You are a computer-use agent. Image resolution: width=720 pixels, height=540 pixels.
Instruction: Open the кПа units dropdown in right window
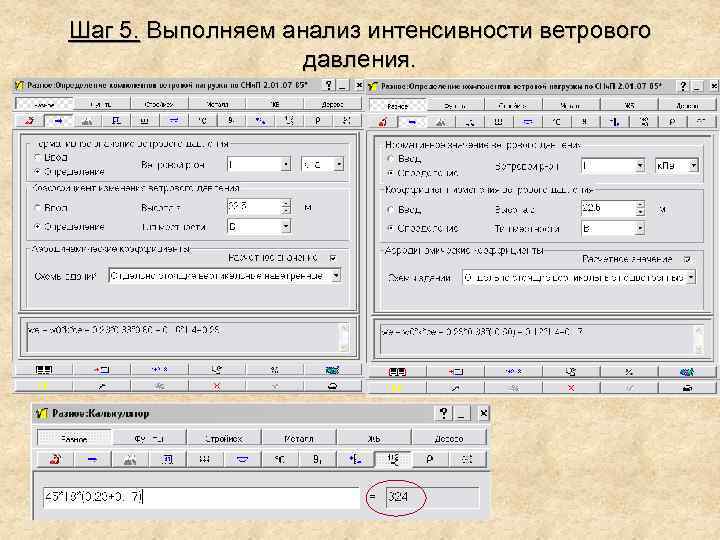tap(693, 166)
